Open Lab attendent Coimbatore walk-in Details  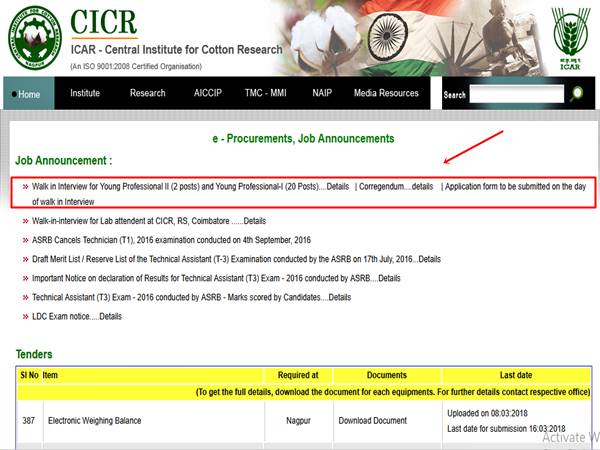pos(254,221)
